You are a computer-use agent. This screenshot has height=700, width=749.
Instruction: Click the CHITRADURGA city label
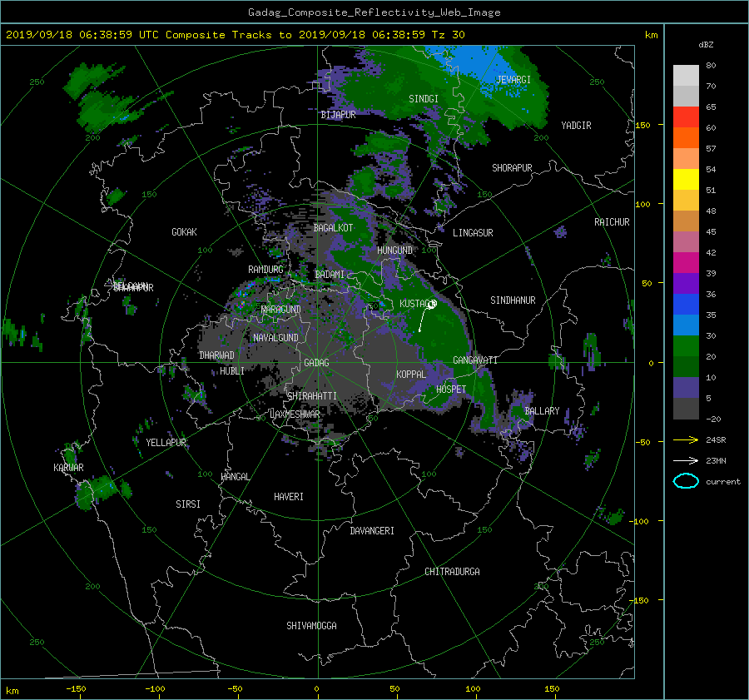[x=452, y=572]
